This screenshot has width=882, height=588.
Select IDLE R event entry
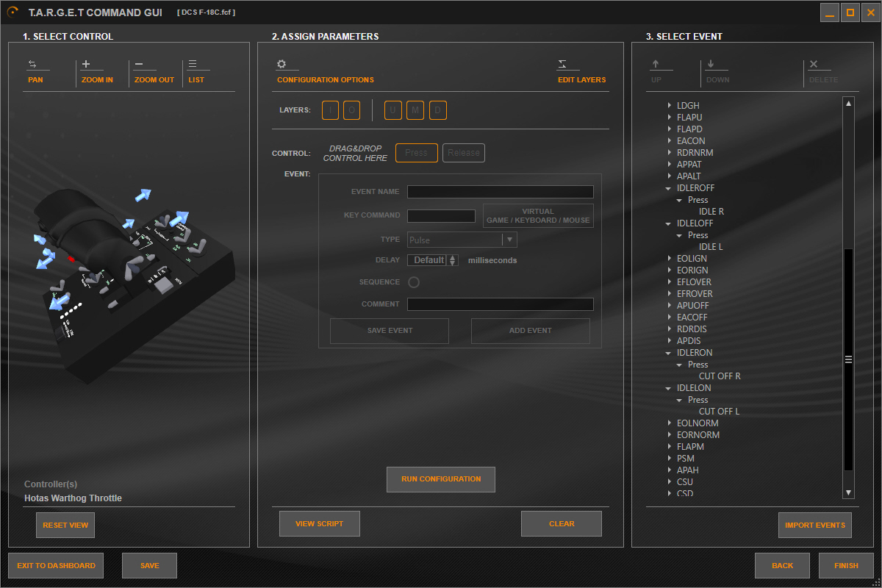click(711, 212)
